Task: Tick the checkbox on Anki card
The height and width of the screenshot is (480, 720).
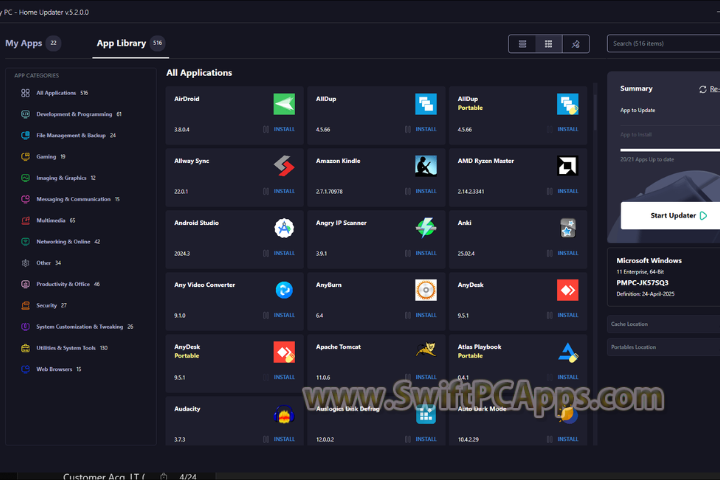Action: [550, 254]
